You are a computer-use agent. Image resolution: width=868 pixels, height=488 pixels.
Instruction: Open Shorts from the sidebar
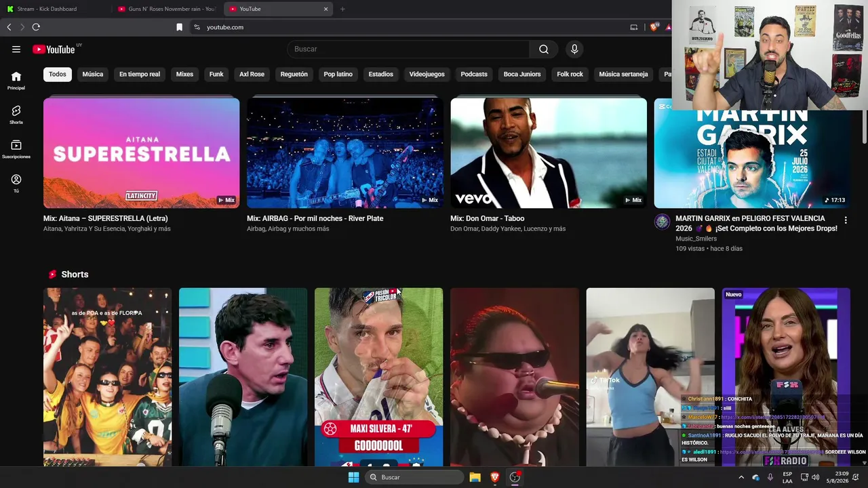(x=16, y=115)
